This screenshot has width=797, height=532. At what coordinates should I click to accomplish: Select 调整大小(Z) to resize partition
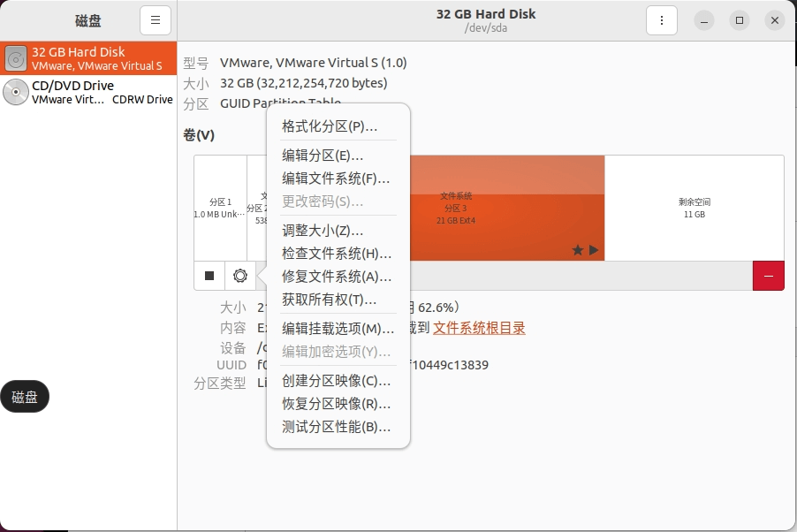[323, 231]
